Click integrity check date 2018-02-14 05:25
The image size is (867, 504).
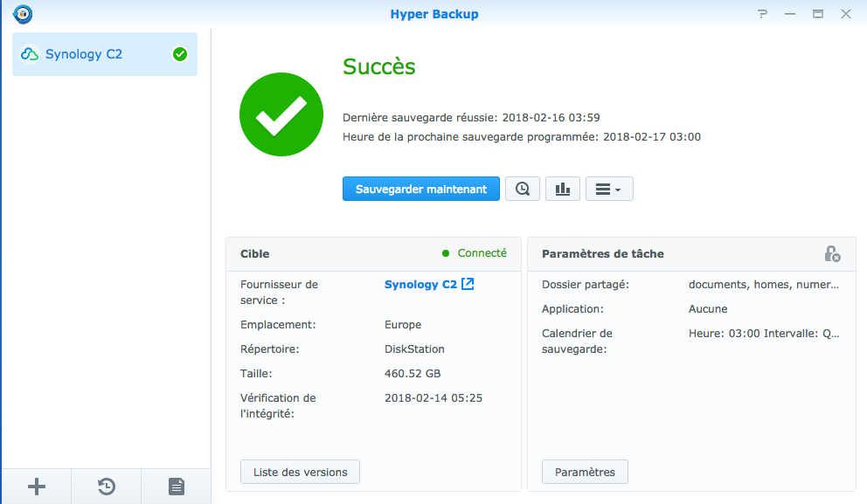coord(433,398)
